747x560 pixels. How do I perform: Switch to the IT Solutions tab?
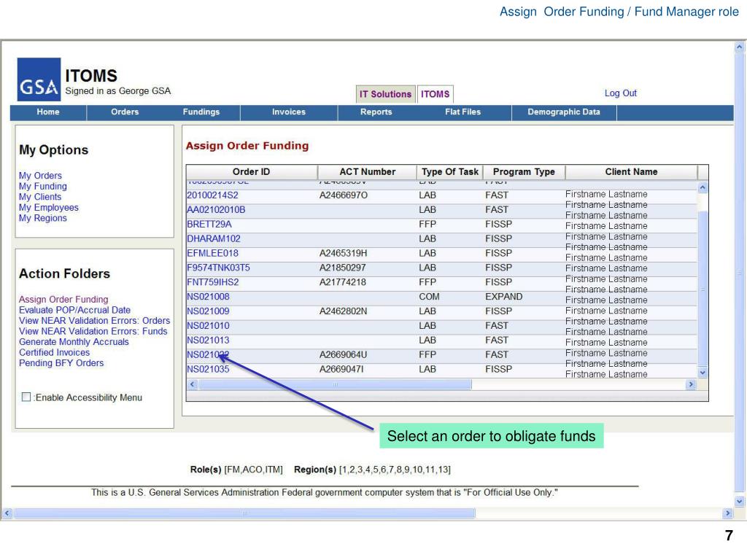click(385, 94)
